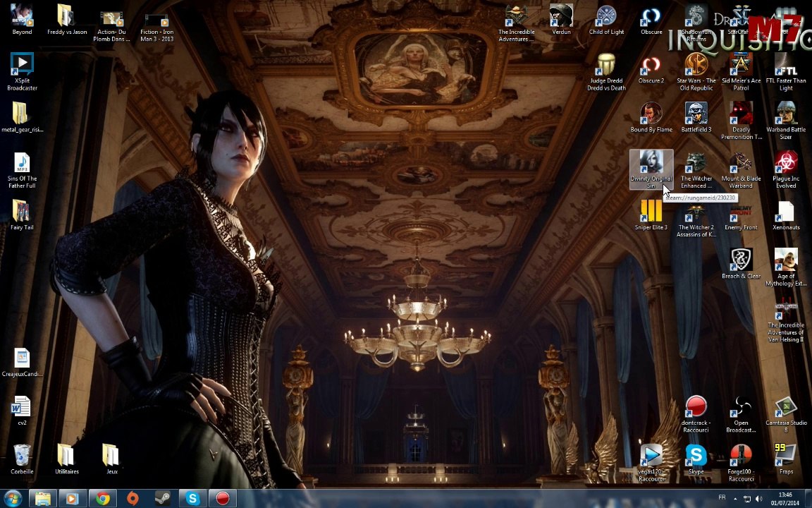Launch Incredible Adventures of Van Helsing II
Screen dimensions: 812x508
pos(786,320)
